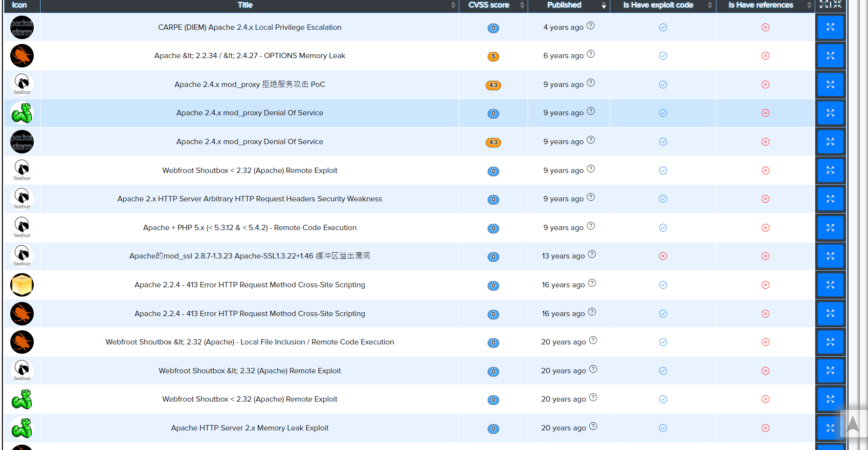
Task: Expand the Apache + PHP 5.x row
Action: (830, 228)
